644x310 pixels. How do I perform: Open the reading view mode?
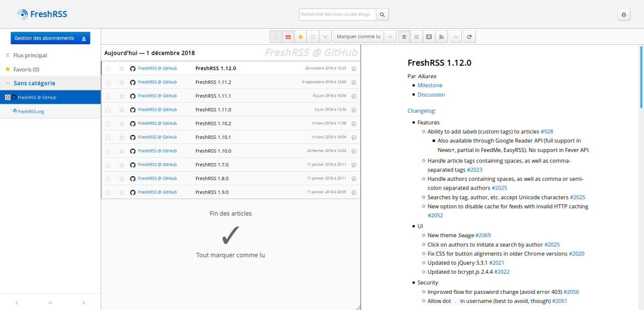428,36
